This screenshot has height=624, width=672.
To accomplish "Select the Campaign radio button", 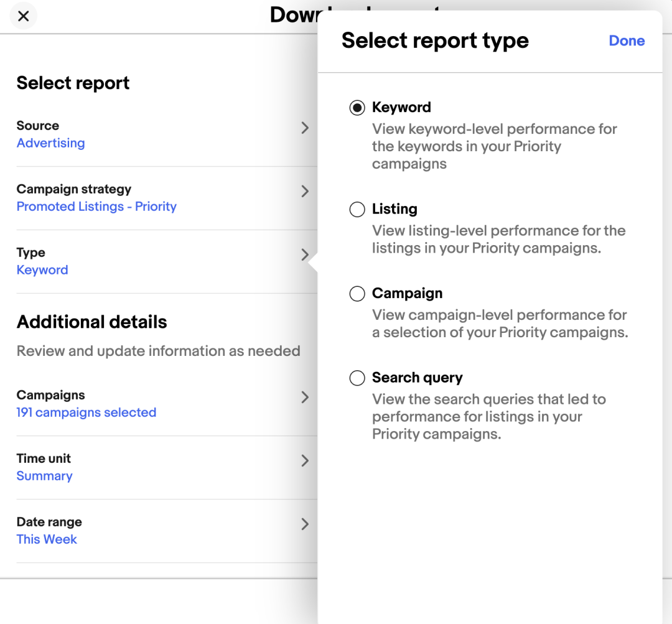I will point(357,294).
